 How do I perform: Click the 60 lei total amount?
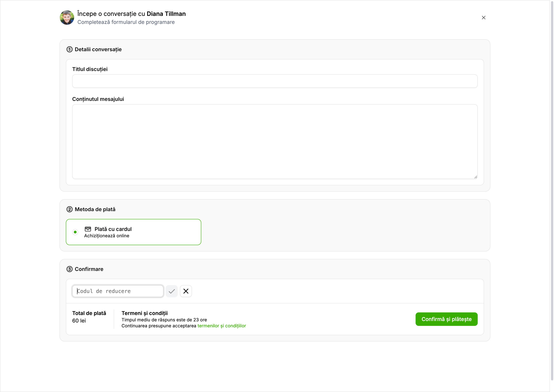click(x=79, y=321)
